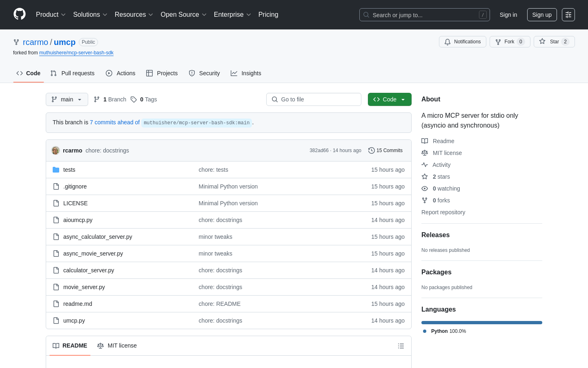Open the header settings sliders icon
Viewport: 588px width, 368px height.
point(568,15)
